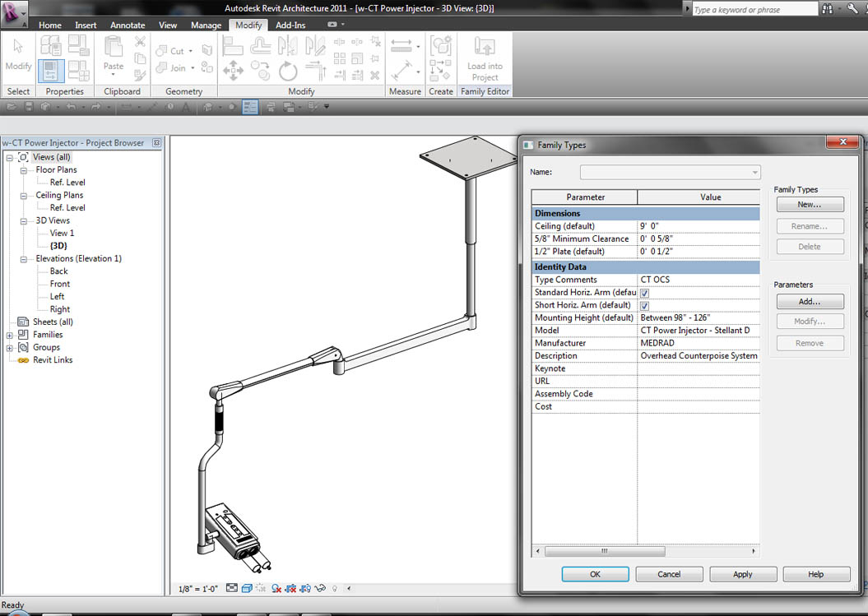The image size is (868, 616).
Task: Activate the Move tool
Action: coord(233,70)
